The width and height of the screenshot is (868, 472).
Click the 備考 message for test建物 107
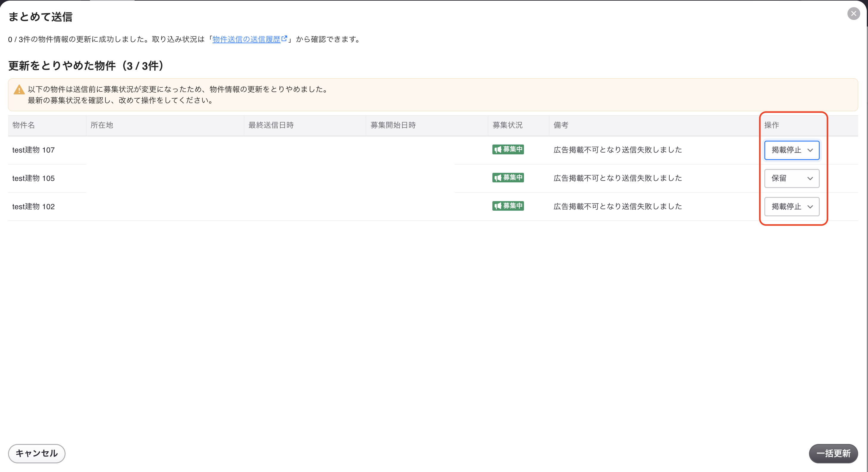tap(618, 150)
